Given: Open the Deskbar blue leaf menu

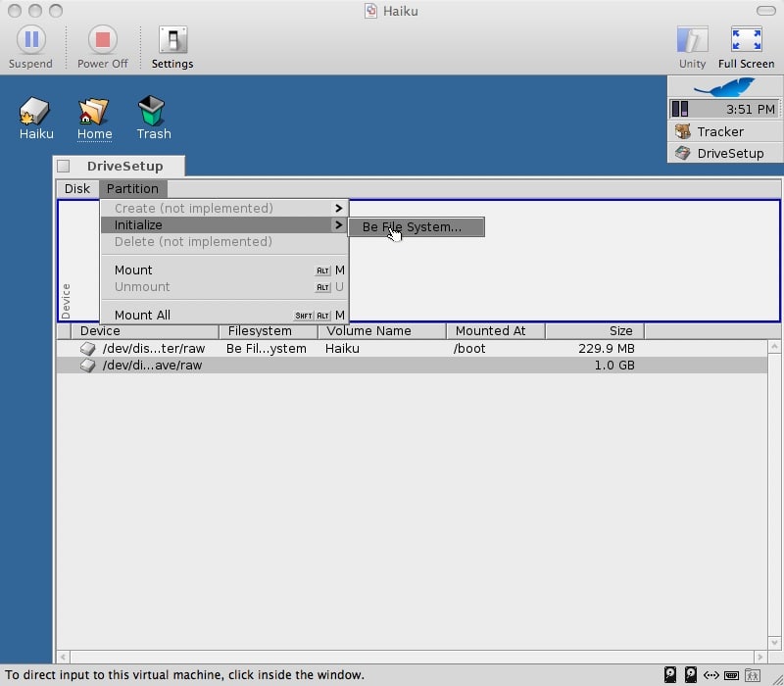Looking at the screenshot, I should 725,87.
